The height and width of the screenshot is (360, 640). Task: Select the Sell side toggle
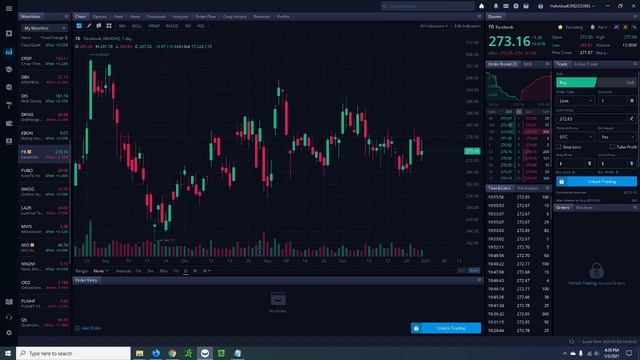pos(616,82)
